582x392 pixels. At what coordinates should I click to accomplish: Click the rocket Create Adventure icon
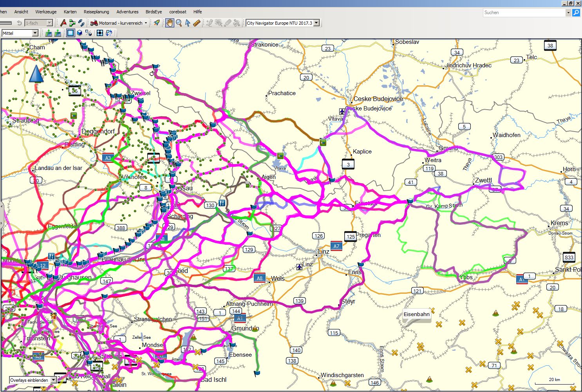(157, 23)
